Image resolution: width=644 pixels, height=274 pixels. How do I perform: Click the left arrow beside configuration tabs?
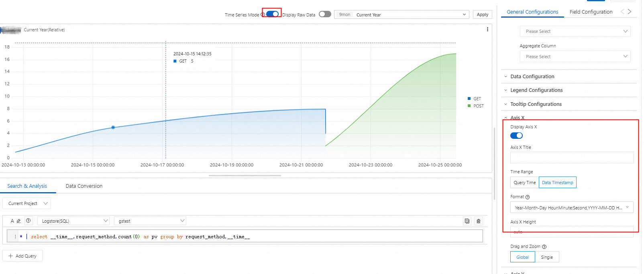tap(622, 12)
